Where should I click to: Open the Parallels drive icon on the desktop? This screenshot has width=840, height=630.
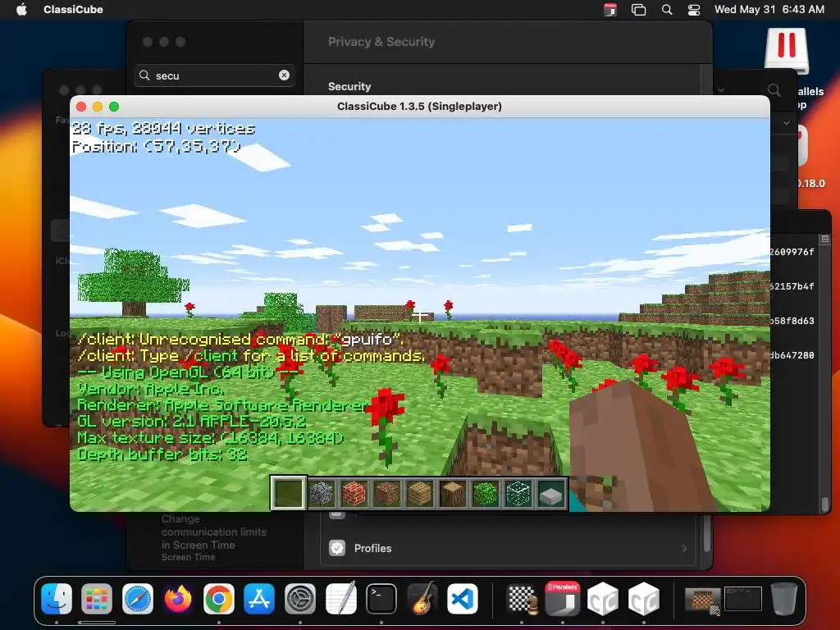point(787,52)
